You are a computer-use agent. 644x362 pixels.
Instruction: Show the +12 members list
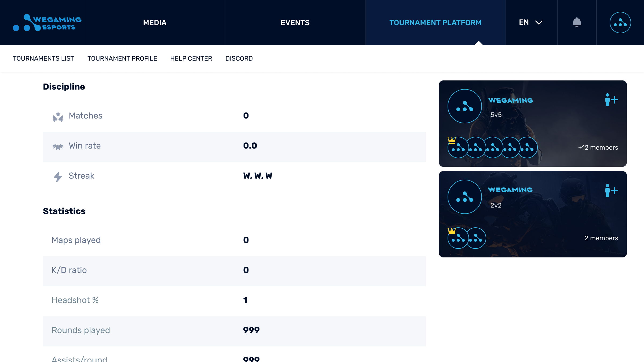(x=598, y=147)
